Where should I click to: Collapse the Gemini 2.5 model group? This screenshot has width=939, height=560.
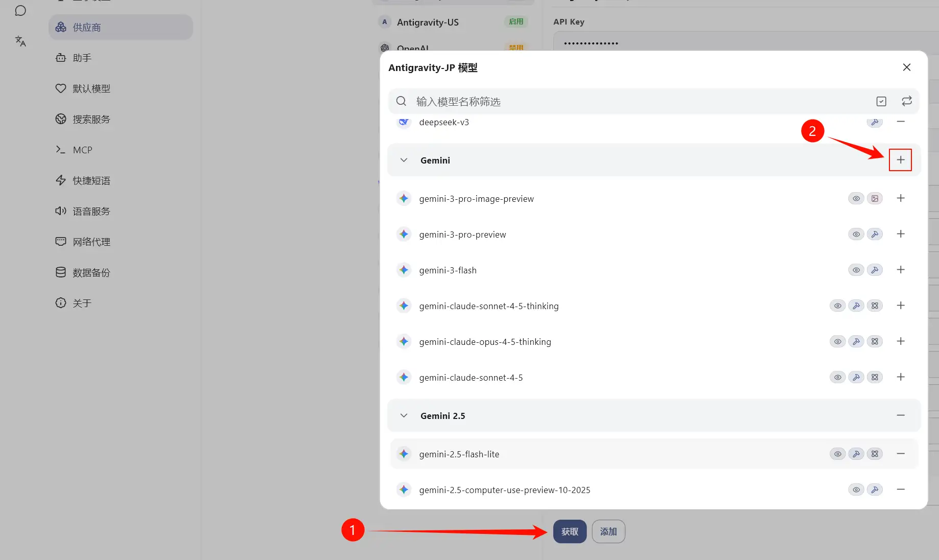point(404,416)
